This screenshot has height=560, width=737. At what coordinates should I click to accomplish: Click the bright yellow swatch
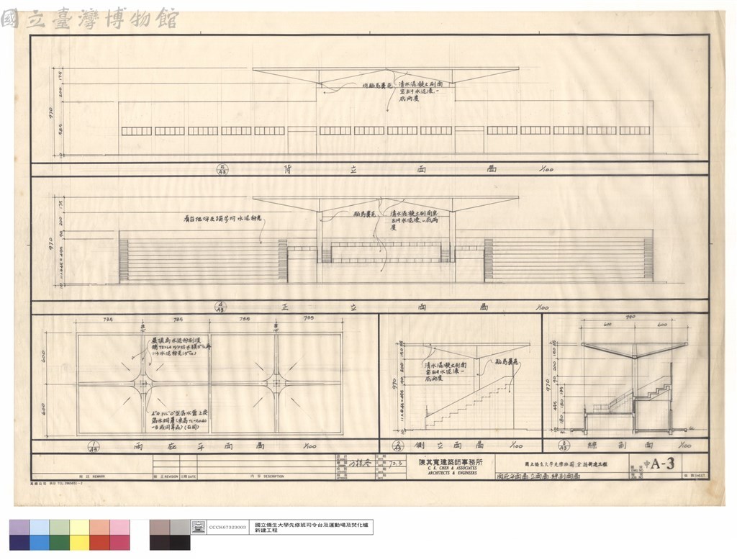click(x=80, y=542)
